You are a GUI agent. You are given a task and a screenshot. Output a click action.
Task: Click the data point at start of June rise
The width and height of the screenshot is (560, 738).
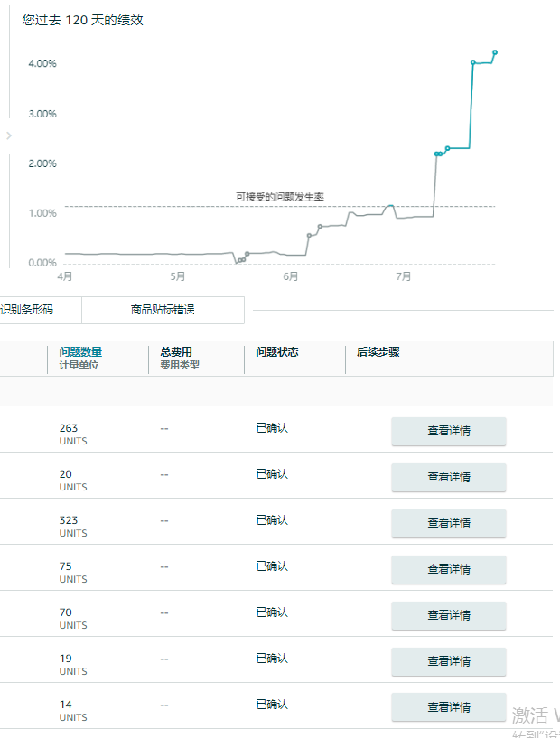309,236
